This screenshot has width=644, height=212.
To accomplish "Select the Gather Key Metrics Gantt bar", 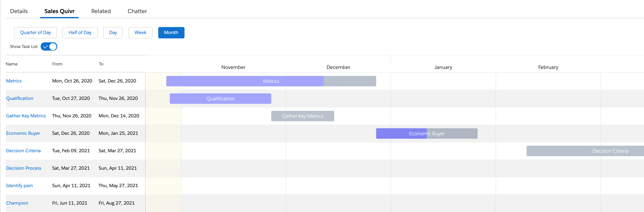I will [x=303, y=116].
